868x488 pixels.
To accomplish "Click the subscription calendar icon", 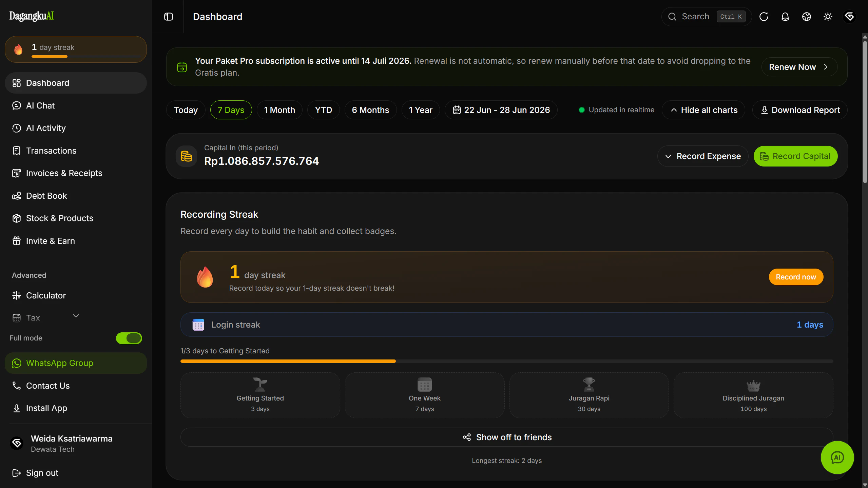I will 182,67.
